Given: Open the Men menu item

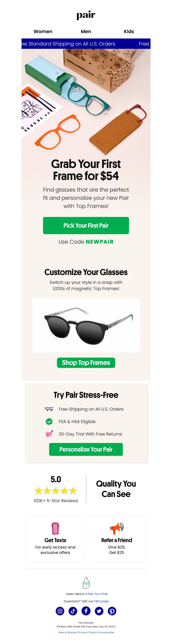Looking at the screenshot, I should 86,31.
